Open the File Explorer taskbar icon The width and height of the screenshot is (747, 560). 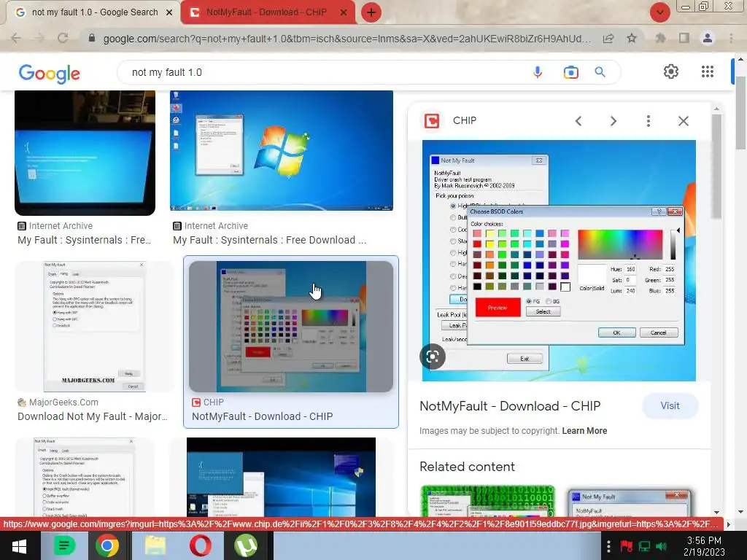click(155, 546)
